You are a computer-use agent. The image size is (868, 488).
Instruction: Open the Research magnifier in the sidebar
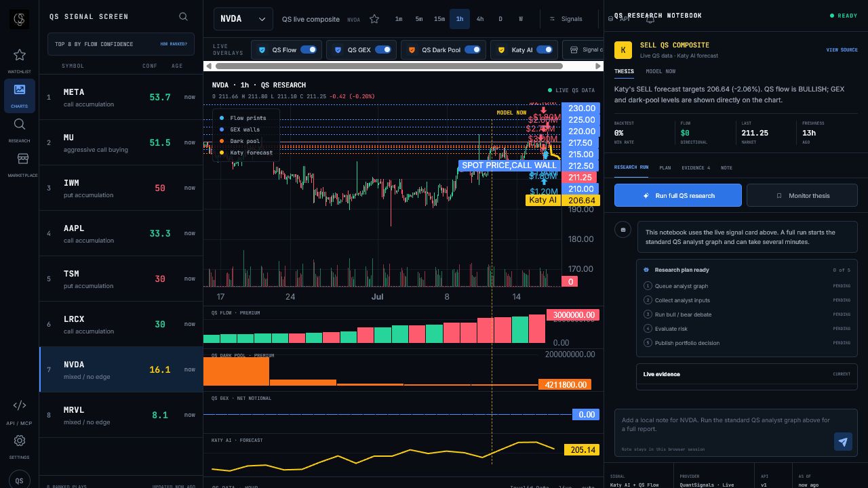(19, 124)
